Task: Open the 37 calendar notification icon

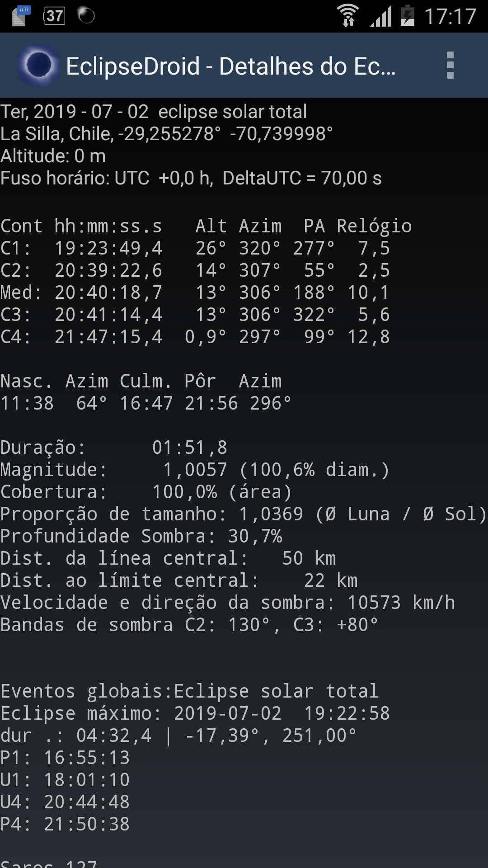Action: [54, 16]
